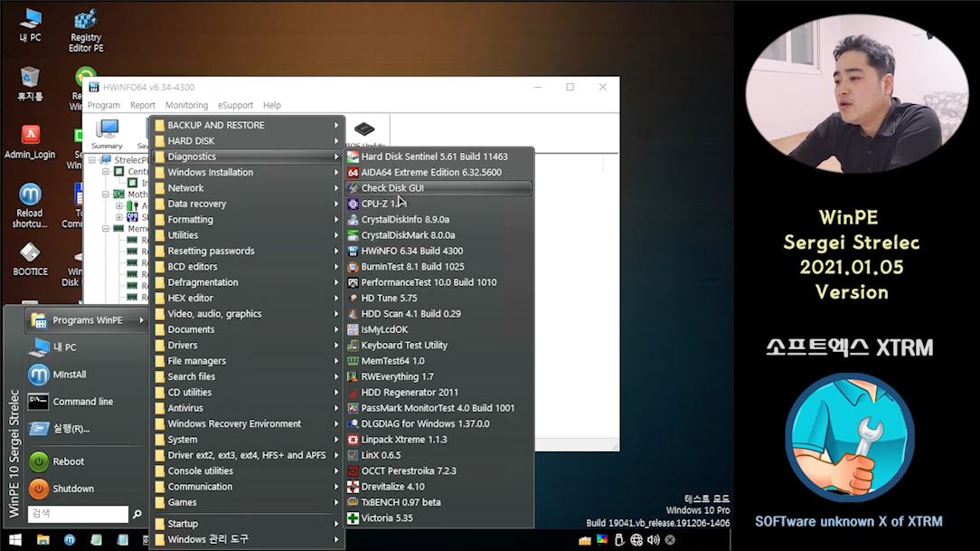Launch BurnInTest 8.1 Build 1025

click(438, 266)
